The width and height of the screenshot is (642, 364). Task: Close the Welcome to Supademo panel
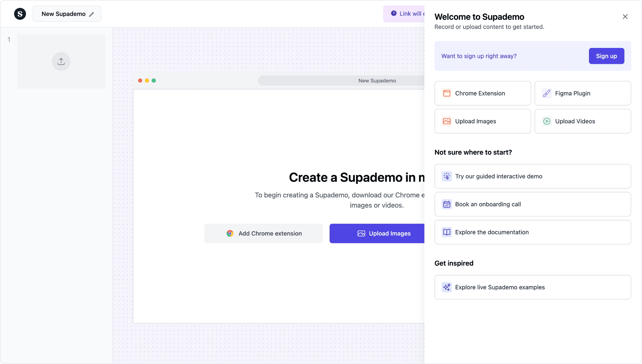tap(625, 16)
